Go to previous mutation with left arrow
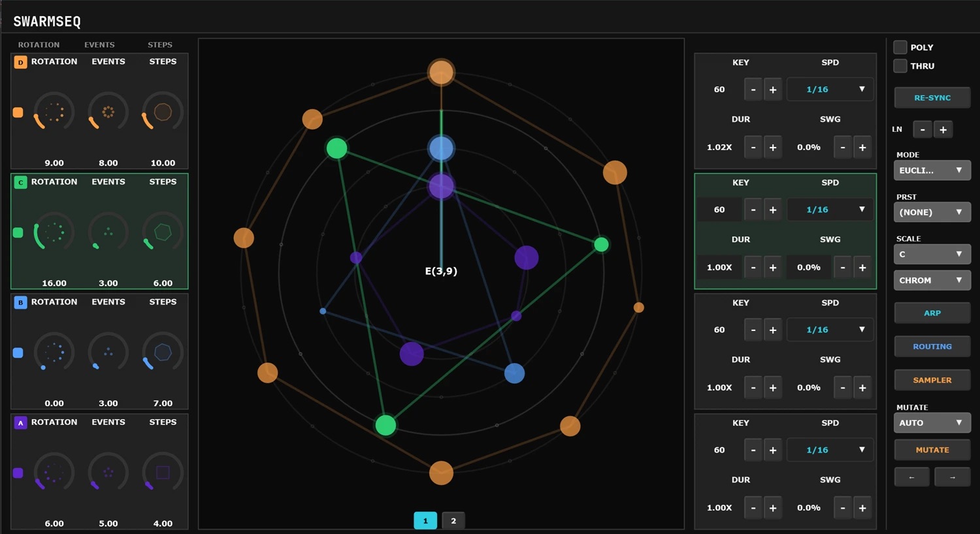The height and width of the screenshot is (534, 980). (x=912, y=477)
